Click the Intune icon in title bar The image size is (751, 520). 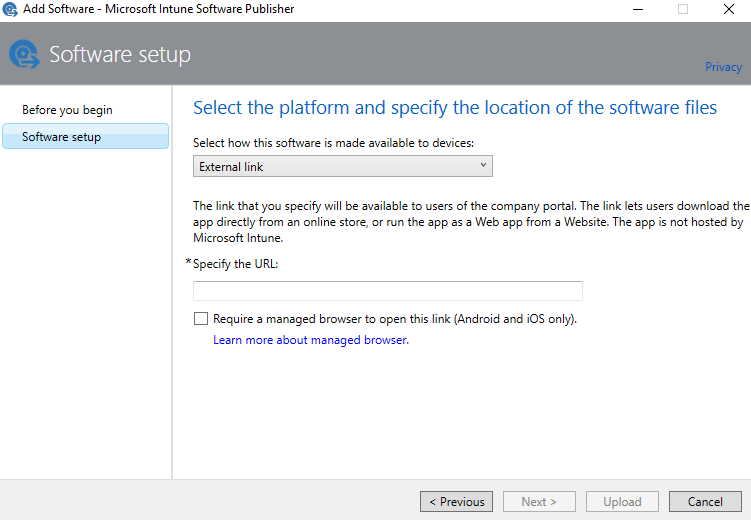[x=10, y=9]
